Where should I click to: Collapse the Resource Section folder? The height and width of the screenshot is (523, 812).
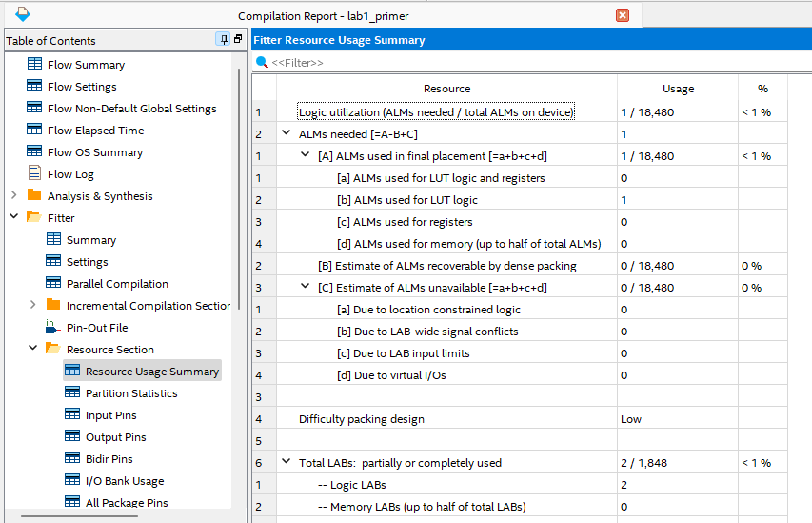coord(33,348)
